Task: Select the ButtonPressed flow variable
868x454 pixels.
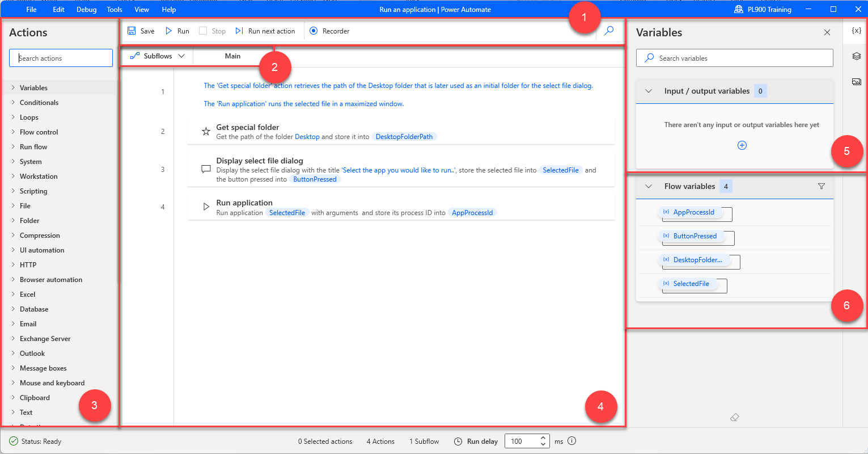Action: [x=691, y=236]
